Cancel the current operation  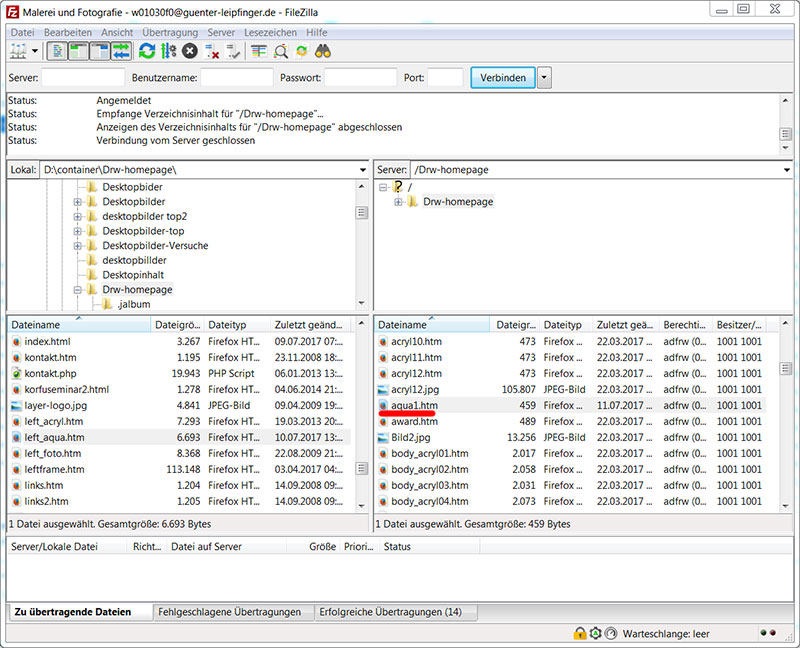coord(189,51)
